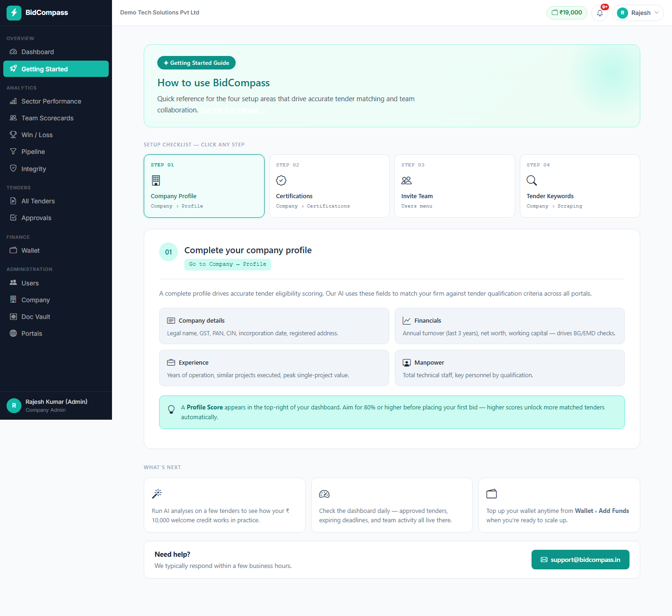Open the Getting Started sidebar item
The width and height of the screenshot is (672, 616).
point(56,69)
